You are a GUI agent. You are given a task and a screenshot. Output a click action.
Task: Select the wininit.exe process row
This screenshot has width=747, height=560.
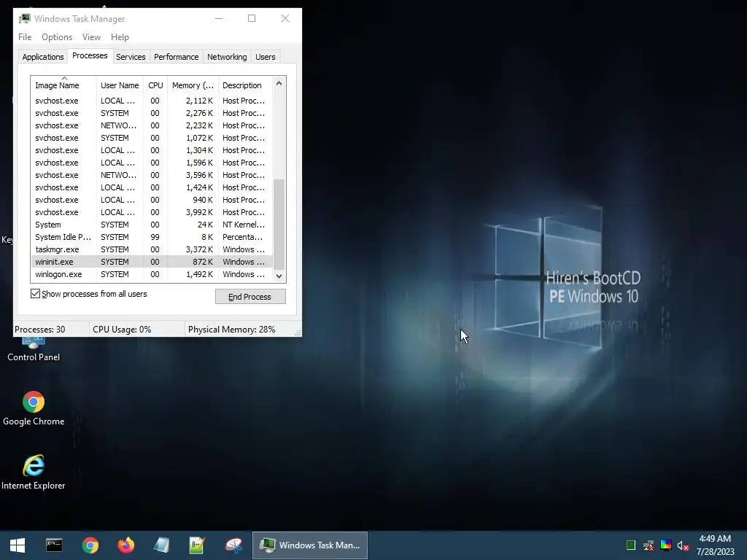point(152,262)
